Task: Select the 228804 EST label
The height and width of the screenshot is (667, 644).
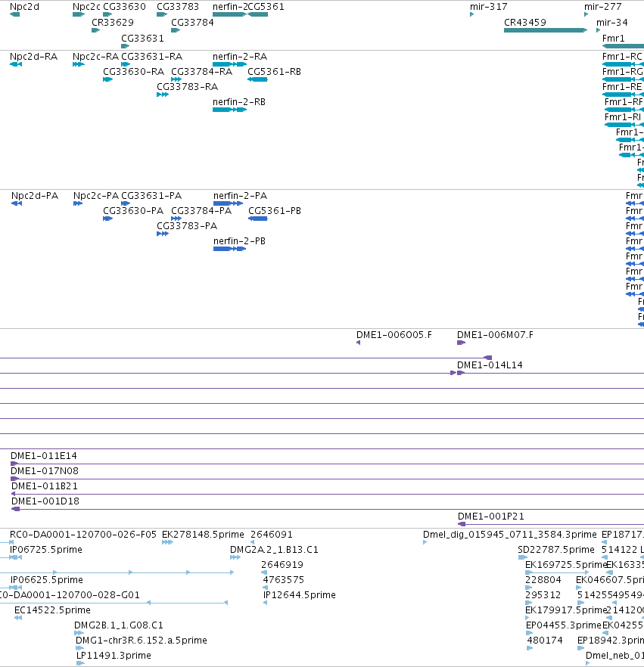Action: point(543,580)
